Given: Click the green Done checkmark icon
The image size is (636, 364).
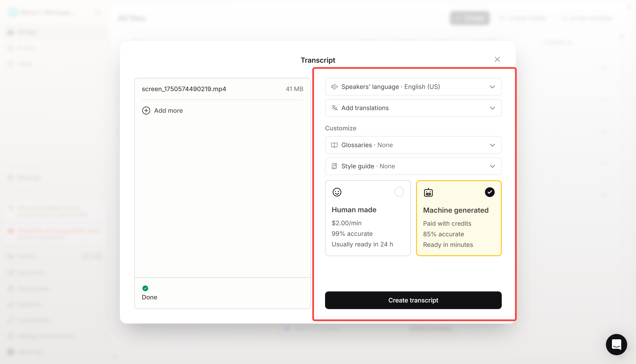Looking at the screenshot, I should (145, 288).
